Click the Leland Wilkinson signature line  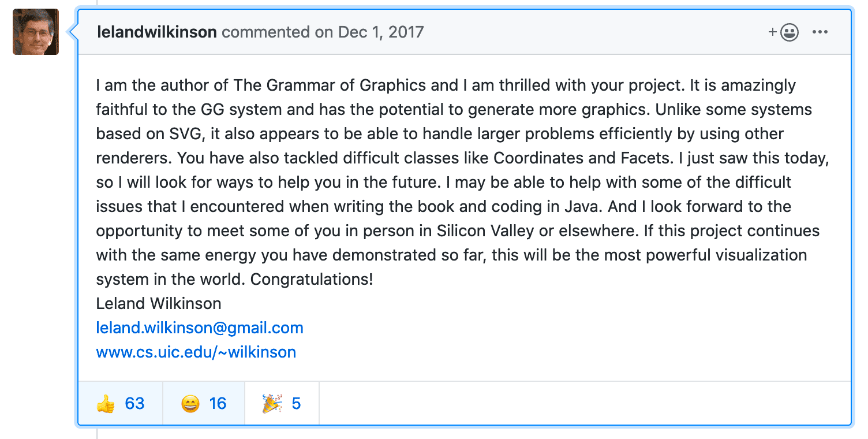(x=159, y=304)
